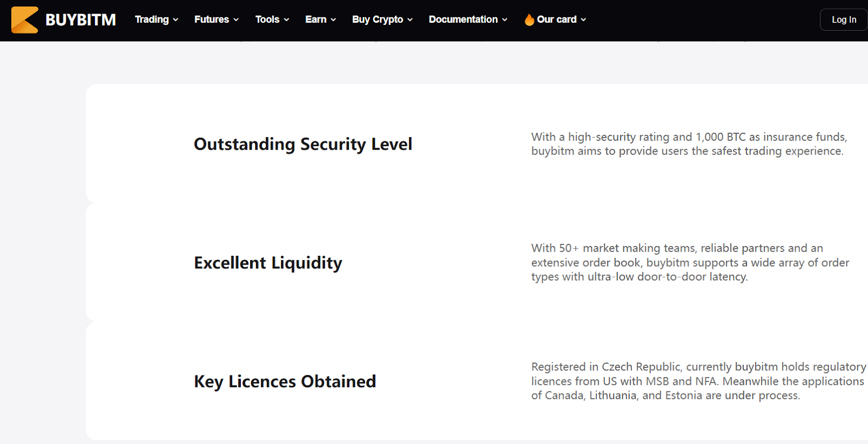Open the Futures menu

(x=212, y=20)
